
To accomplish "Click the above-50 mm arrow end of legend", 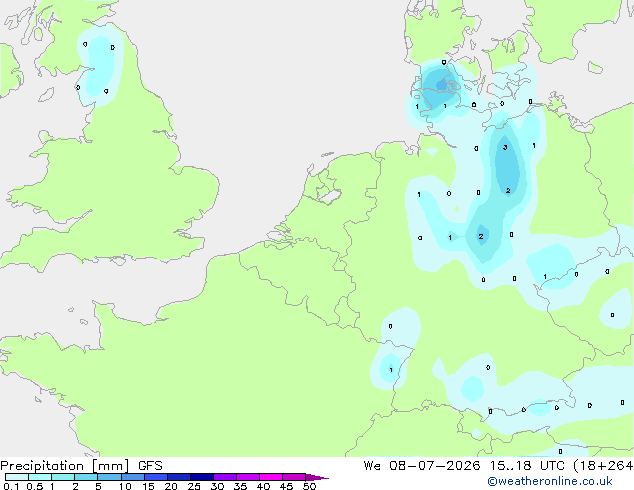I will point(317,477).
